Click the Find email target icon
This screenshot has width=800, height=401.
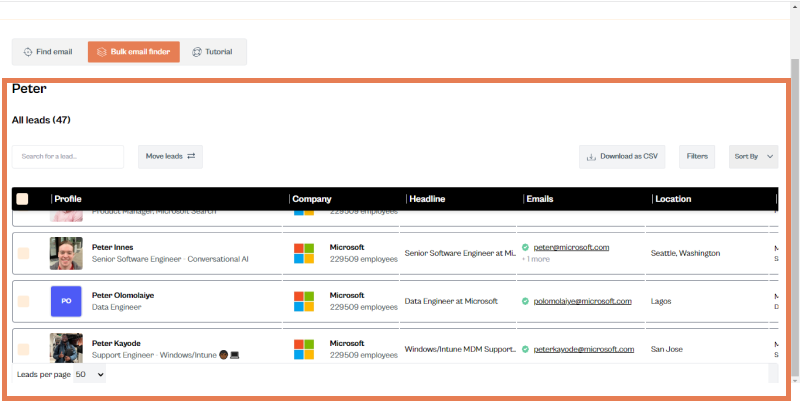click(x=28, y=52)
